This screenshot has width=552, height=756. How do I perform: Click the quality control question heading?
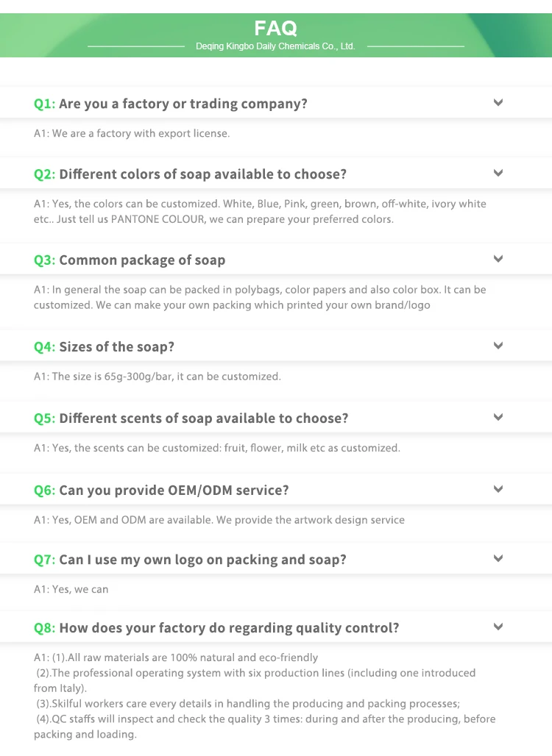point(216,628)
